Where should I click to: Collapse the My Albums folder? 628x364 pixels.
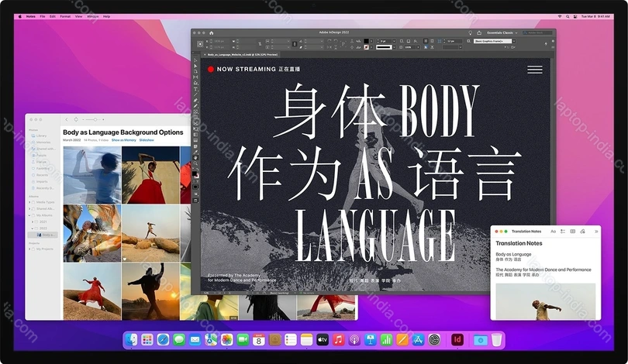tap(30, 215)
